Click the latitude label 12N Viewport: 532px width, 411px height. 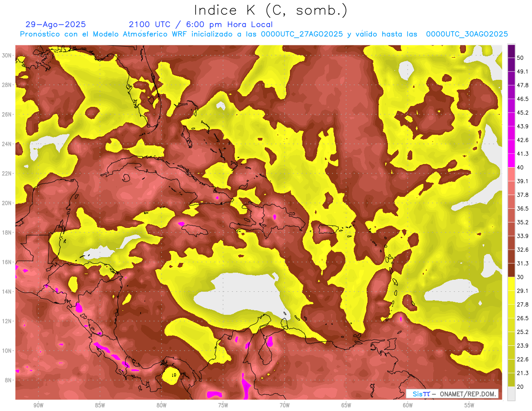click(7, 321)
